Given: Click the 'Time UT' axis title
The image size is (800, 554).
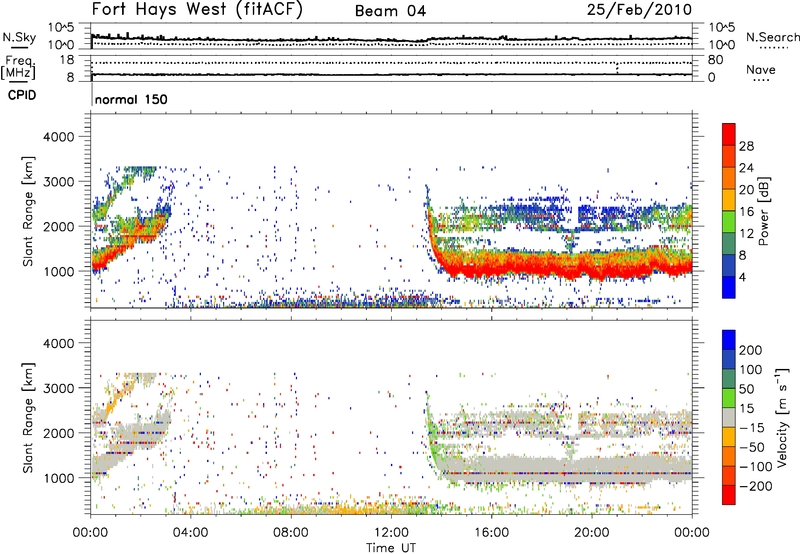Looking at the screenshot, I should click(x=391, y=548).
